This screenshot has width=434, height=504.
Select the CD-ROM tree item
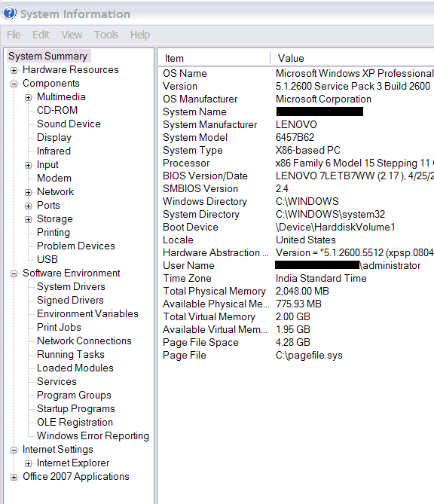(57, 110)
